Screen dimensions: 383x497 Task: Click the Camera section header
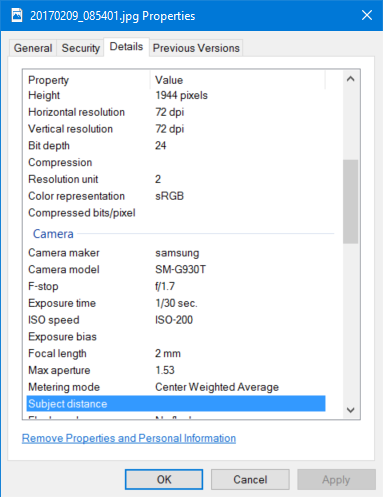pyautogui.click(x=53, y=234)
